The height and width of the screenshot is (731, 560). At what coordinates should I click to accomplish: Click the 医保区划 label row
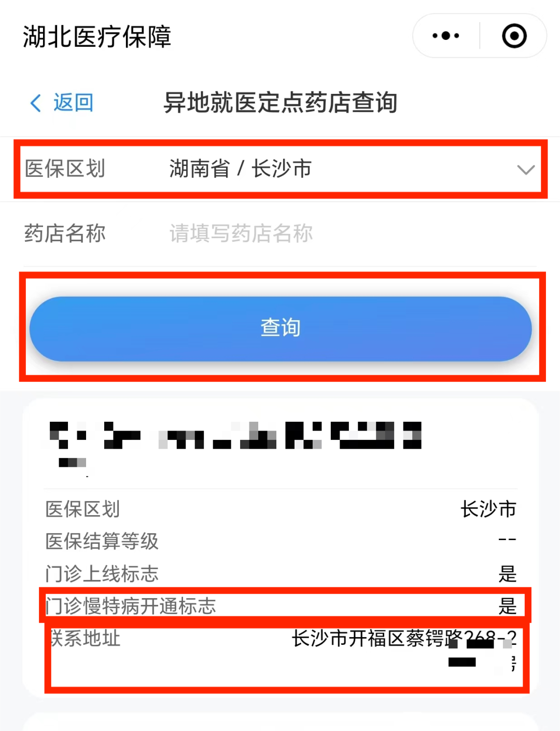tap(280, 169)
